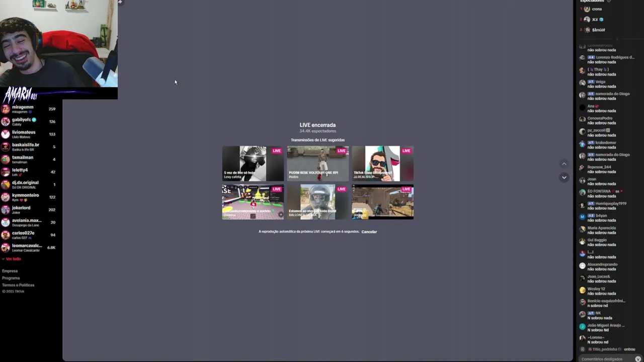The height and width of the screenshot is (362, 644).
Task: Open avelania.max avatar in live list
Action: (x=6, y=222)
